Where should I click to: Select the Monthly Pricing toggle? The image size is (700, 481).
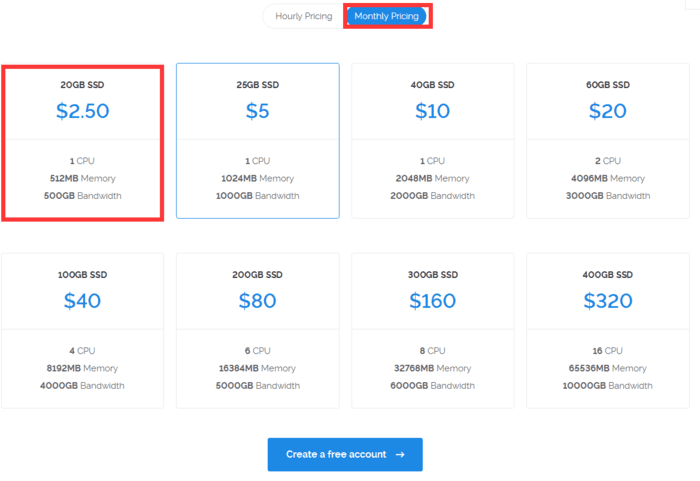tap(387, 16)
